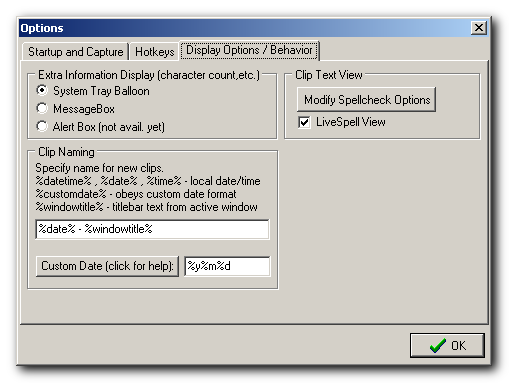The image size is (509, 383).
Task: Click the %customdate% - obeys custom date format line
Action: click(x=136, y=194)
